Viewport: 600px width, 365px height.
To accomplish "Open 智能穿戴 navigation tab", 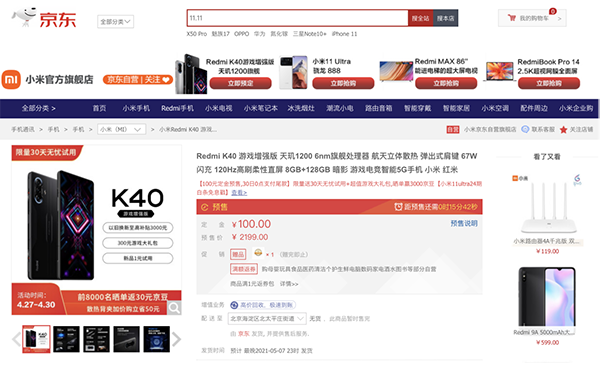I will 417,108.
